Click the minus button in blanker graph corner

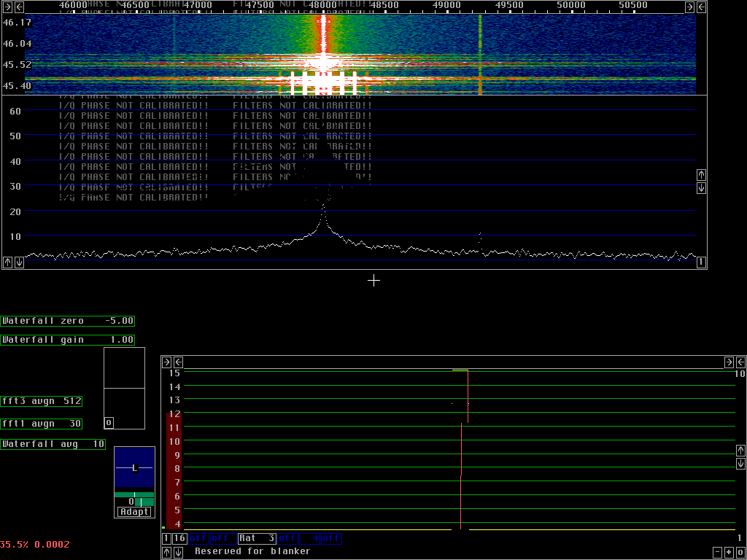coord(718,553)
